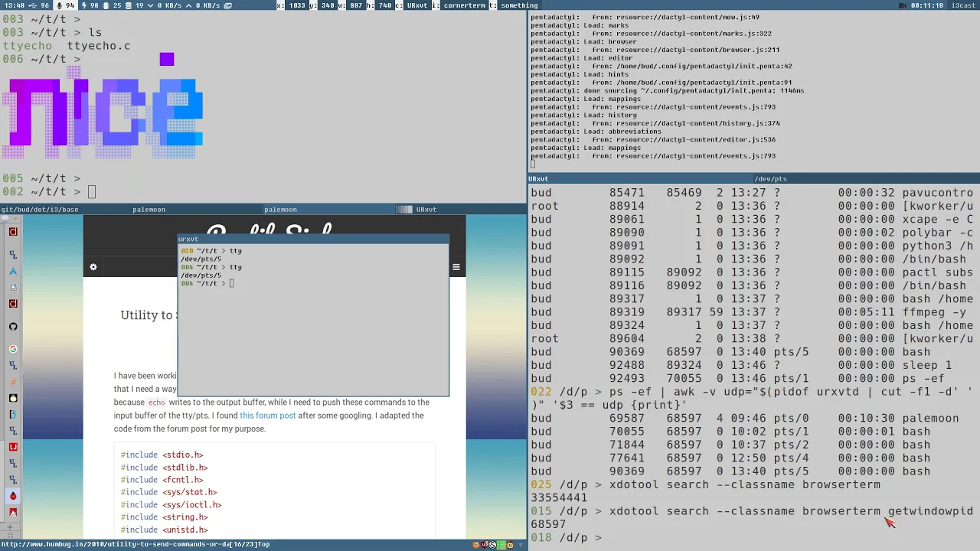Select the Arch Linux tab icon in sidebar

pyautogui.click(x=13, y=271)
